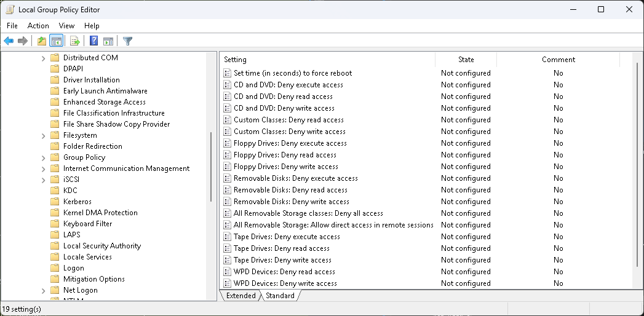Select Locale Services folder
The width and height of the screenshot is (644, 316).
pyautogui.click(x=87, y=258)
